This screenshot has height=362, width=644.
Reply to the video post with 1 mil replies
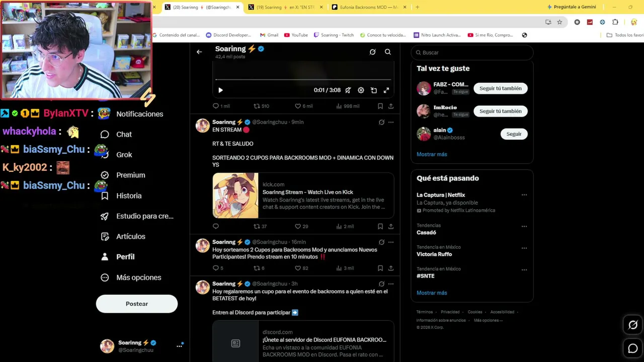pyautogui.click(x=221, y=106)
